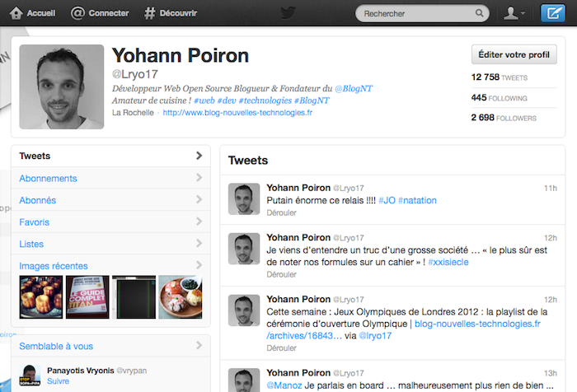Open the Connecter menu item
Viewport: 577px width, 392px height.
[x=109, y=13]
